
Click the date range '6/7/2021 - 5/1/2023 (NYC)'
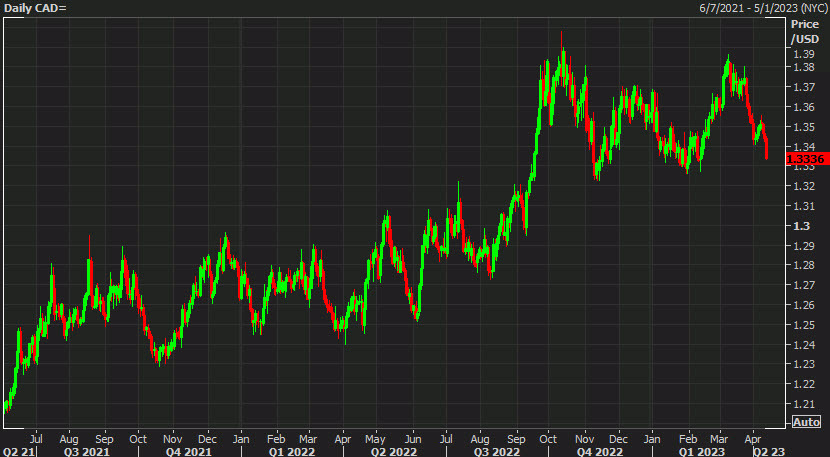[763, 8]
